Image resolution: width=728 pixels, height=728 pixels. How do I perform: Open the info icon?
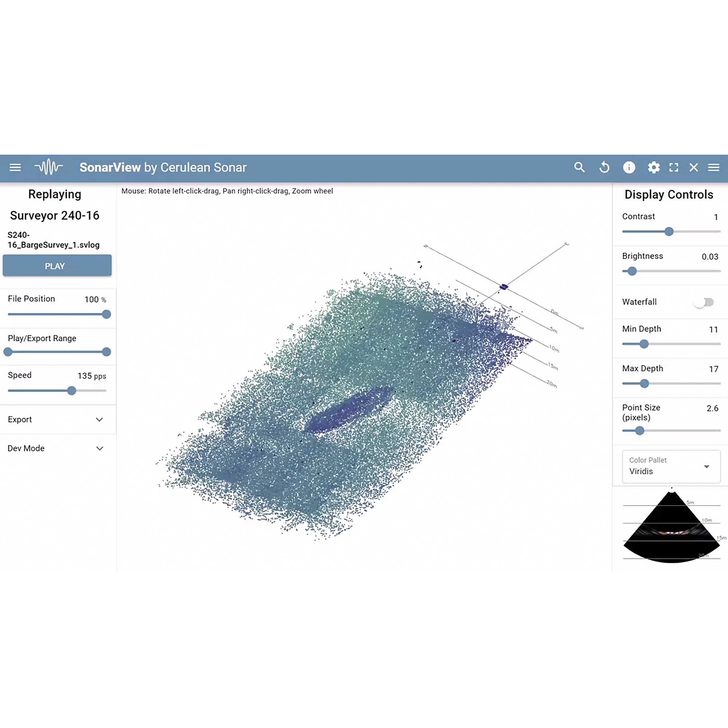click(629, 167)
